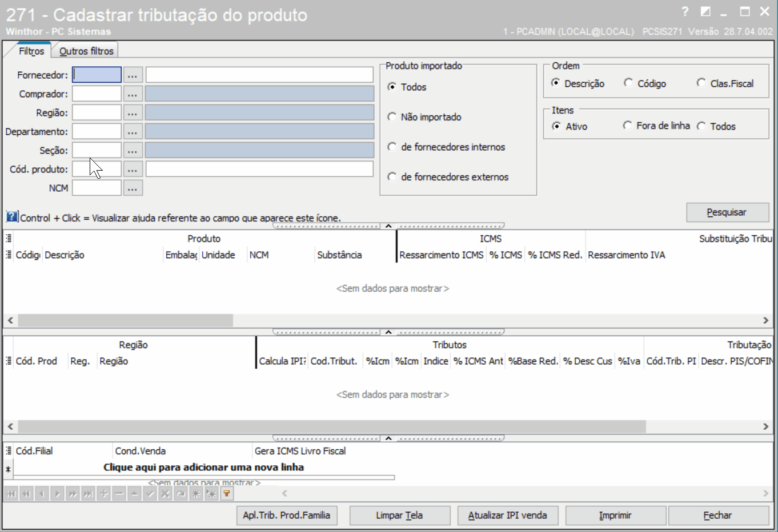Go to next record in navigator
778x532 pixels.
(57, 494)
